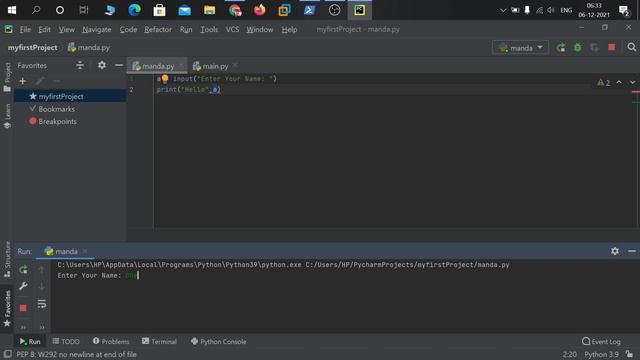
Task: Click the yellow lightbulb quick-fix icon
Action: tap(165, 78)
